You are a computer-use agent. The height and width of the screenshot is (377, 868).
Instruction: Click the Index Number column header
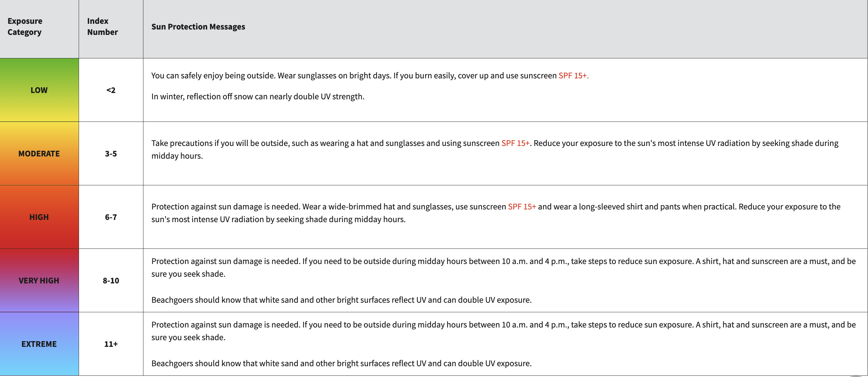pyautogui.click(x=102, y=27)
